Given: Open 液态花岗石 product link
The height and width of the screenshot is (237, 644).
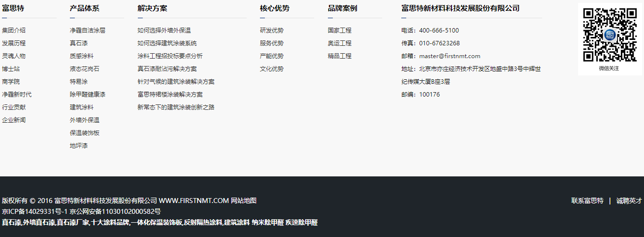Looking at the screenshot, I should 85,69.
